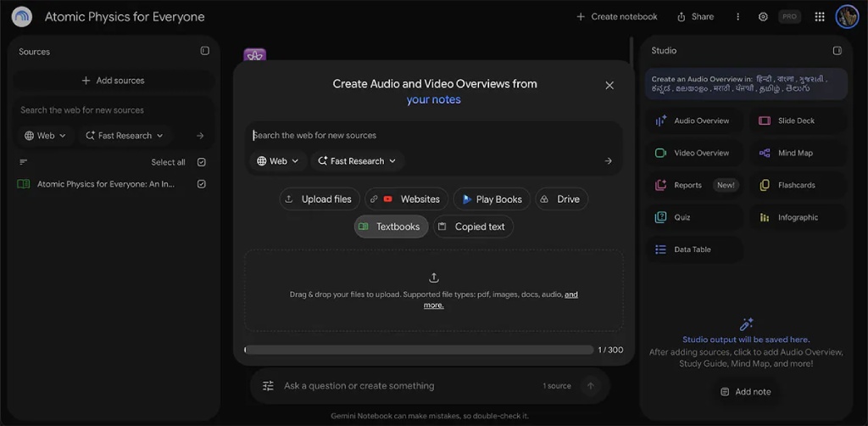This screenshot has height=426, width=868.
Task: Open the settings gear icon
Action: click(x=763, y=17)
